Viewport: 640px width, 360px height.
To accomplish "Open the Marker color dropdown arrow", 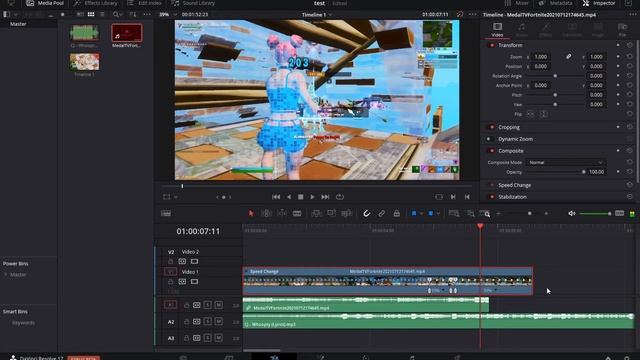I will click(438, 213).
